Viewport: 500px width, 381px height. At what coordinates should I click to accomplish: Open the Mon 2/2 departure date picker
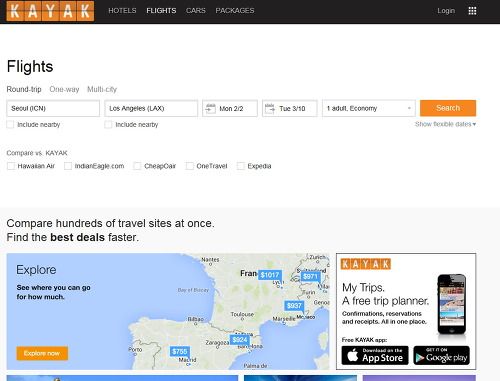[230, 108]
